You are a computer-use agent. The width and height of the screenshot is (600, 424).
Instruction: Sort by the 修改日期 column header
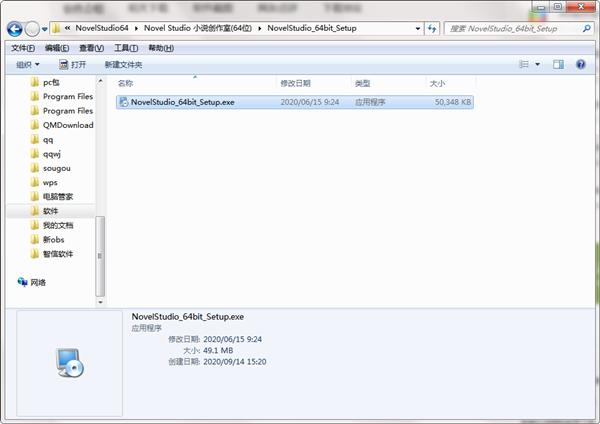pos(295,83)
